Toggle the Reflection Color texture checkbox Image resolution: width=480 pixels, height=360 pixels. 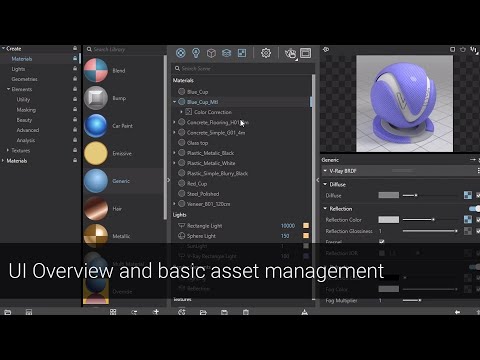pos(478,220)
